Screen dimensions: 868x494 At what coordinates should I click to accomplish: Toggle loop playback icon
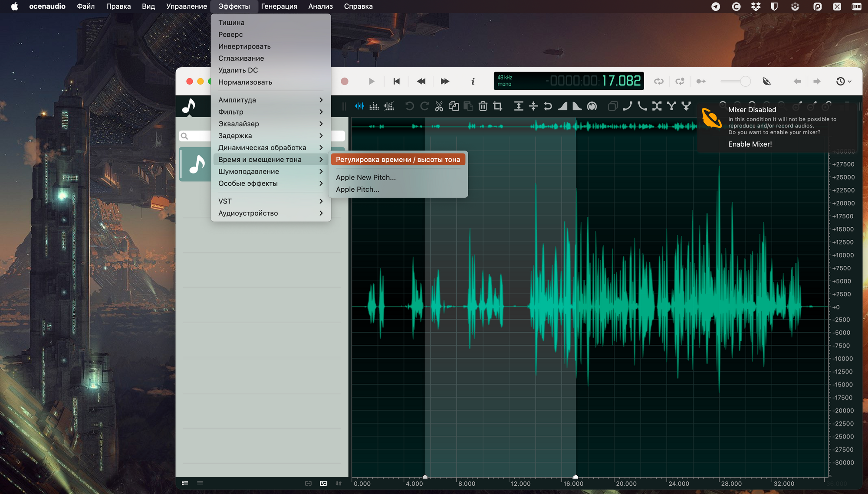[x=659, y=82]
